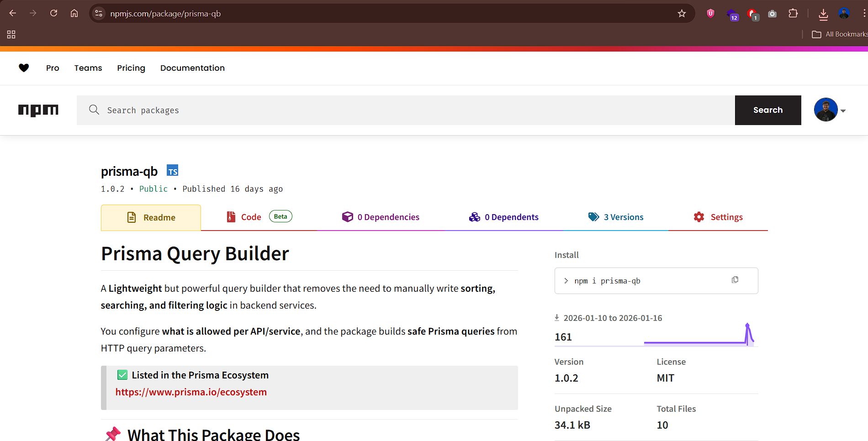Click the weekly downloads count 161
This screenshot has width=868, height=441.
click(x=563, y=337)
